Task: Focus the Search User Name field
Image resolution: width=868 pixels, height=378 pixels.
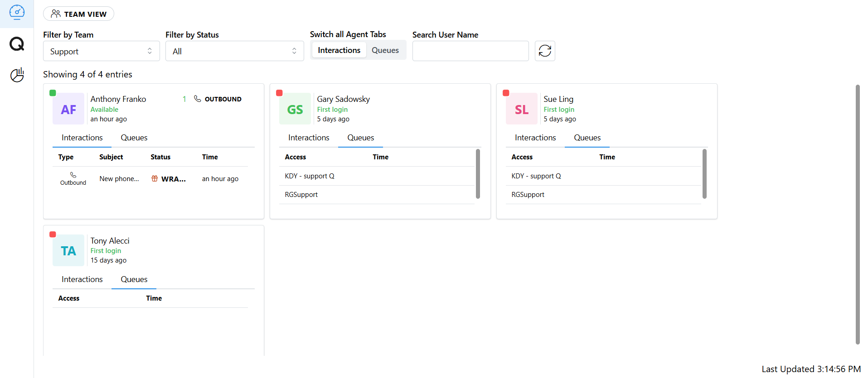Action: click(x=470, y=51)
